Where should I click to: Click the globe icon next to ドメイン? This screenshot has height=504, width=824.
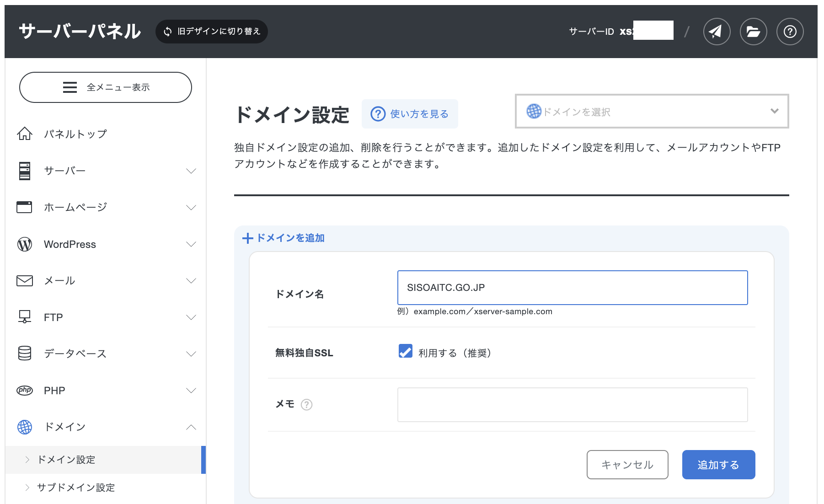click(25, 427)
